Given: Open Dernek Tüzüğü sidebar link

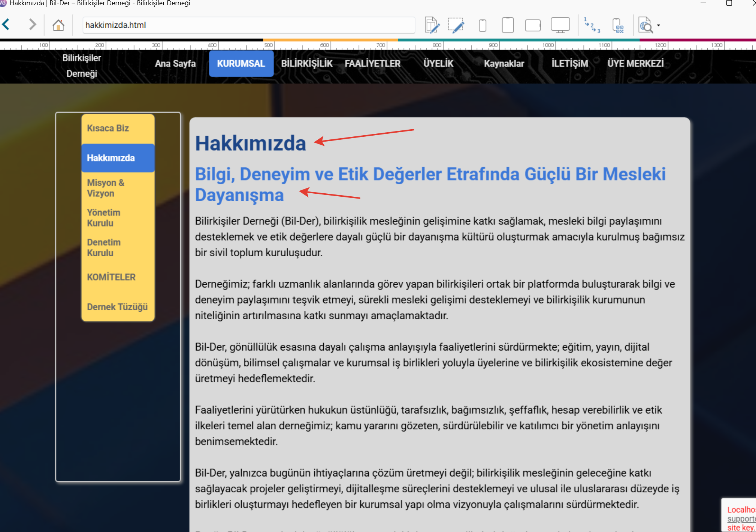Looking at the screenshot, I should 118,307.
